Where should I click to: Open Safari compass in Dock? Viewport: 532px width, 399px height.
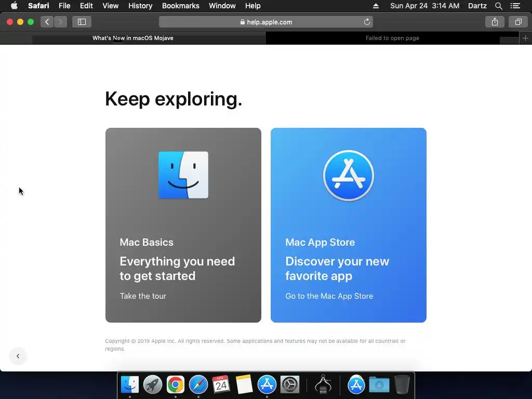198,384
